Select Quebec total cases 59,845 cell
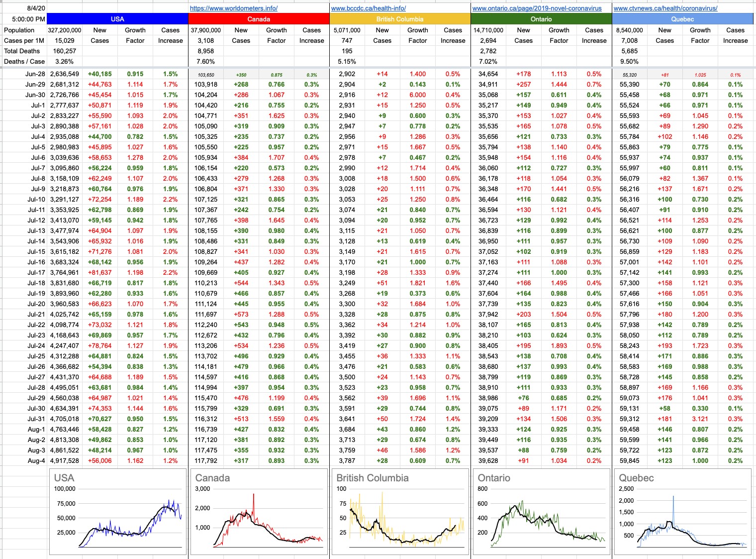756x559 pixels. click(630, 460)
